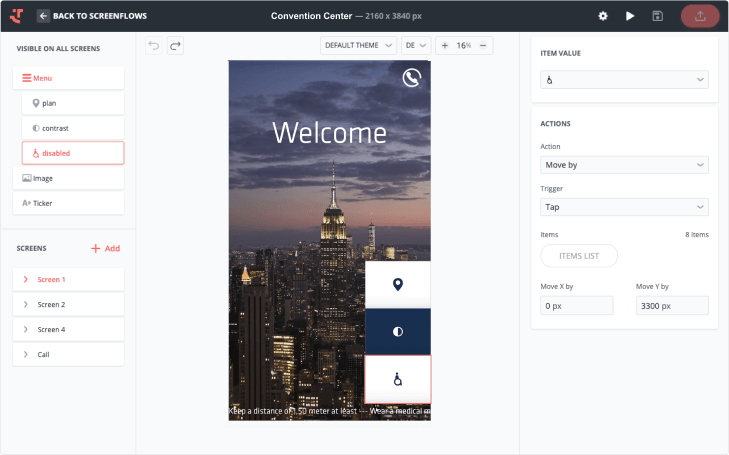
Task: Open the Items List button
Action: [579, 256]
